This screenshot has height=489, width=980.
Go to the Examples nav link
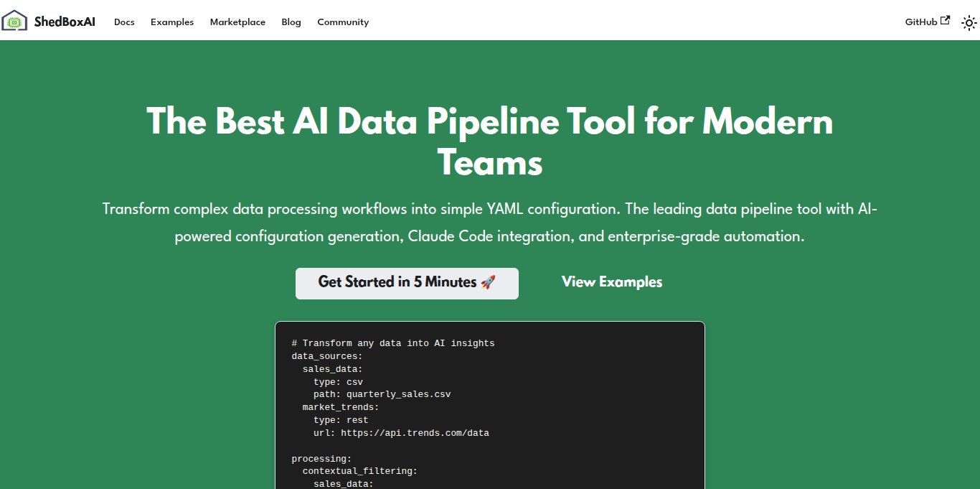172,22
